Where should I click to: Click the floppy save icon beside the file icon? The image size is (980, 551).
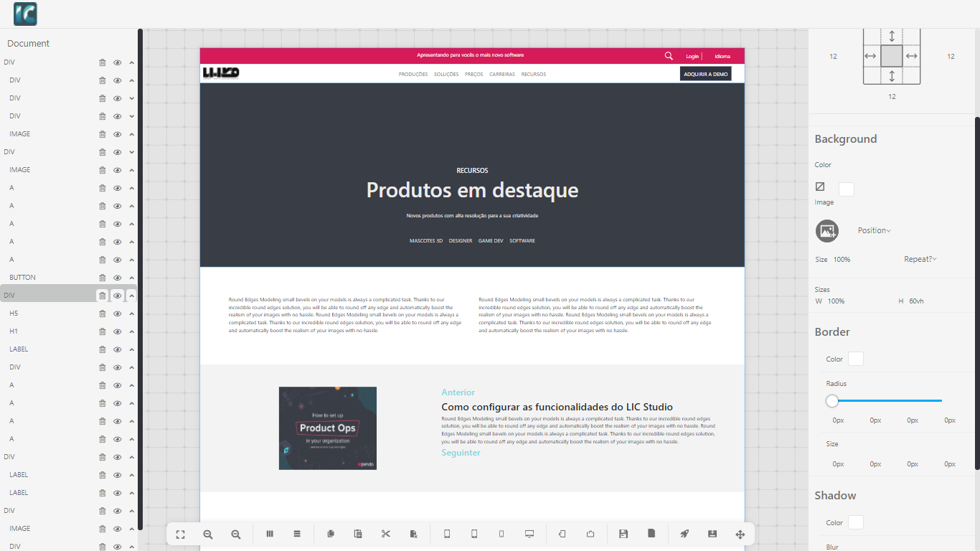point(623,534)
